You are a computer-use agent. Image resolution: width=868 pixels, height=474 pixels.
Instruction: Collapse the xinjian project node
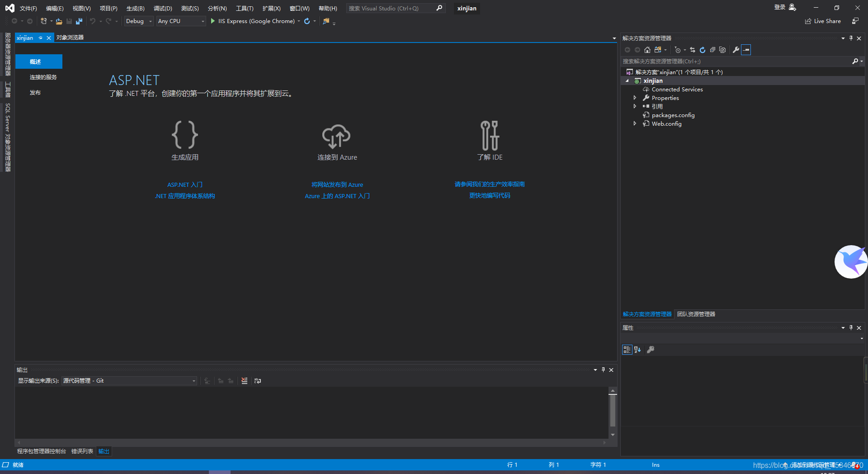(x=627, y=81)
